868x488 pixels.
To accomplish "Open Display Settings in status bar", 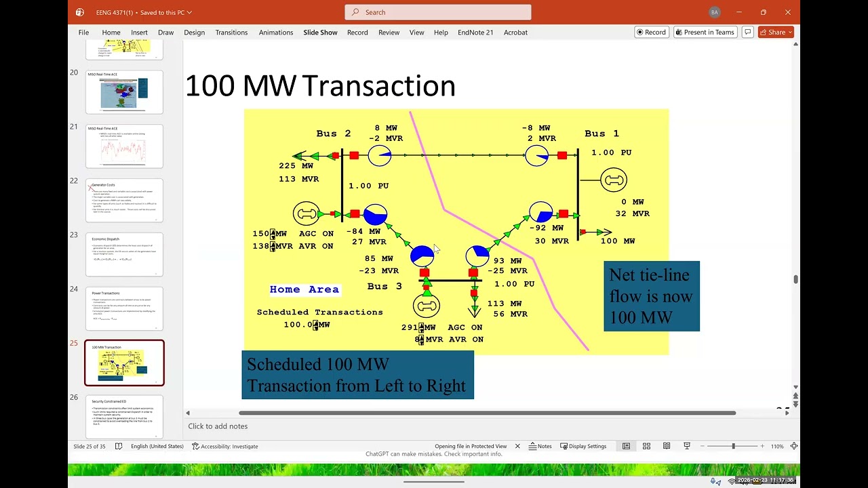I will click(583, 446).
